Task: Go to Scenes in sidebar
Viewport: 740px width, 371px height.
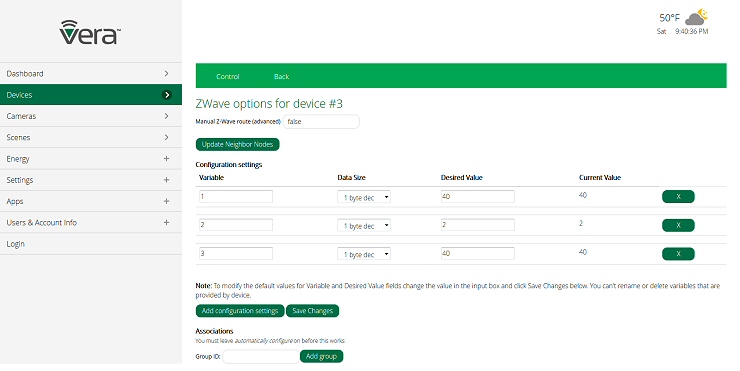Action: pos(91,137)
